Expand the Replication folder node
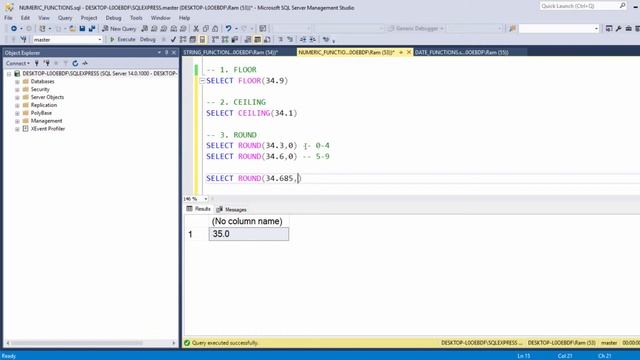This screenshot has width=640, height=360. [17, 105]
